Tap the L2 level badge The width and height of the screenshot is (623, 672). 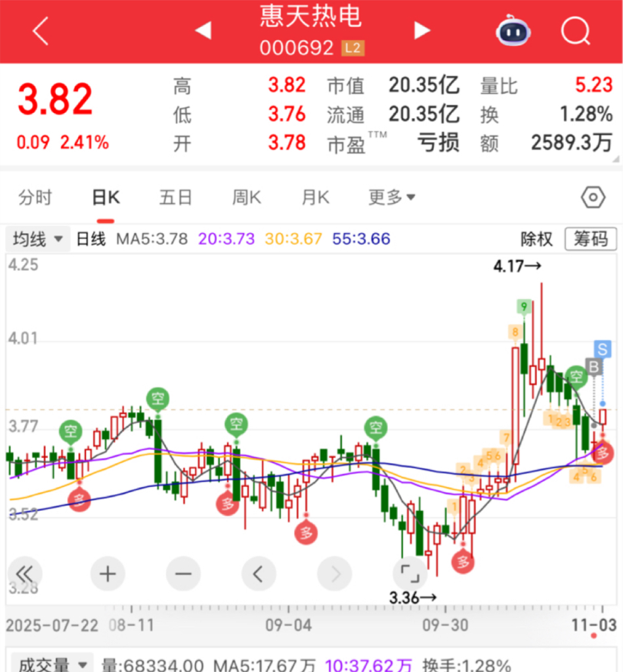353,47
